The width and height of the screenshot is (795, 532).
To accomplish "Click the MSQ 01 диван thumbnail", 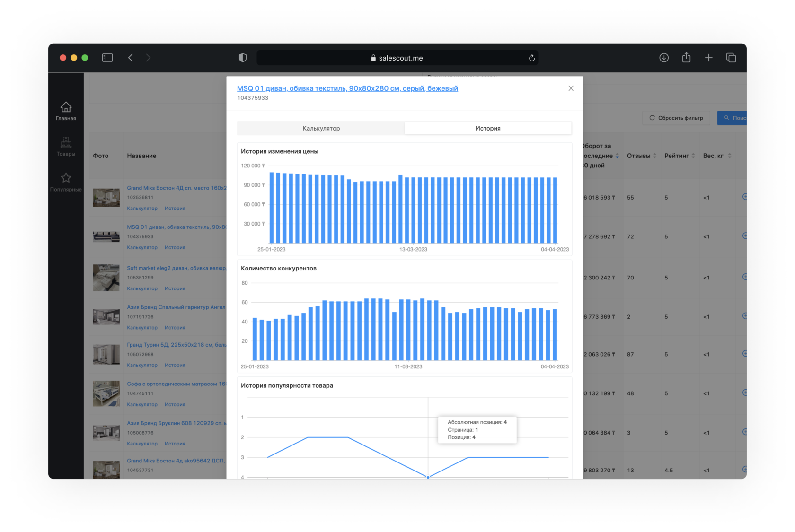I will point(106,237).
